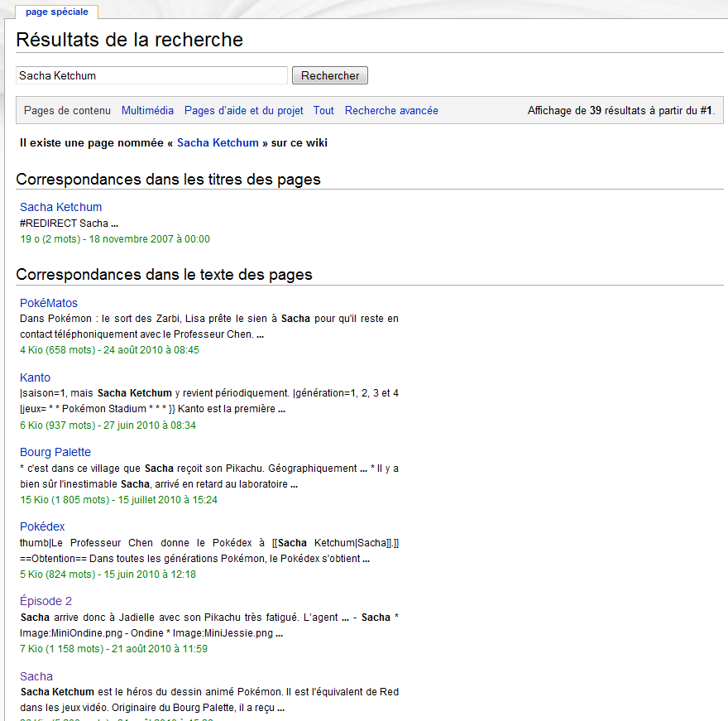Open the Pokédex result page
Viewport: 728px width, 721px height.
click(x=42, y=526)
